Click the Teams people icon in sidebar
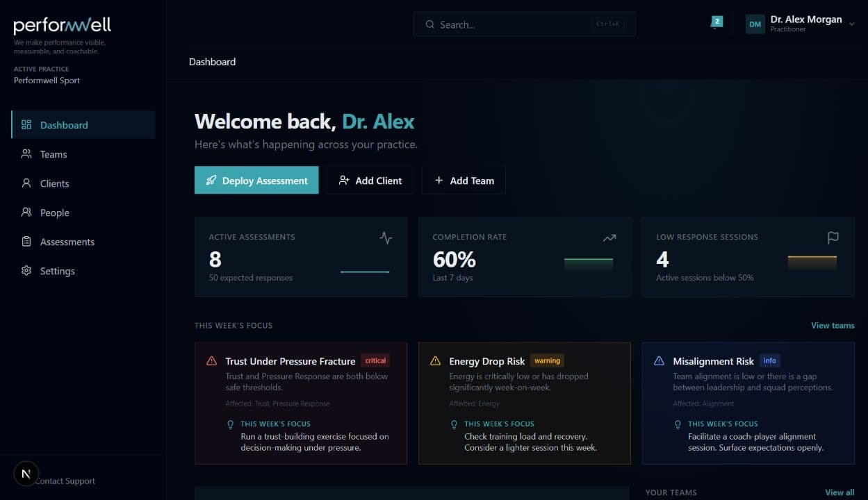The height and width of the screenshot is (500, 868). [26, 154]
